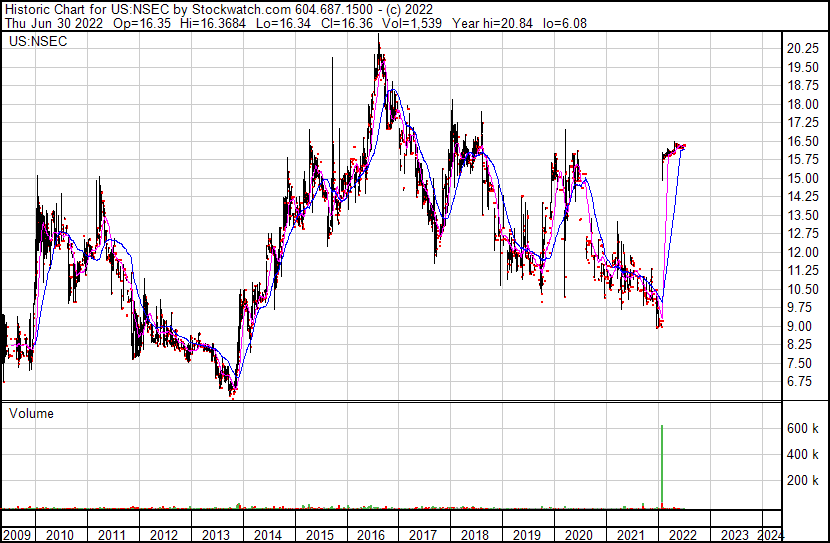Screen dimensions: 830x543
Task: Click the 2013 label on the time axis
Action: [x=215, y=534]
